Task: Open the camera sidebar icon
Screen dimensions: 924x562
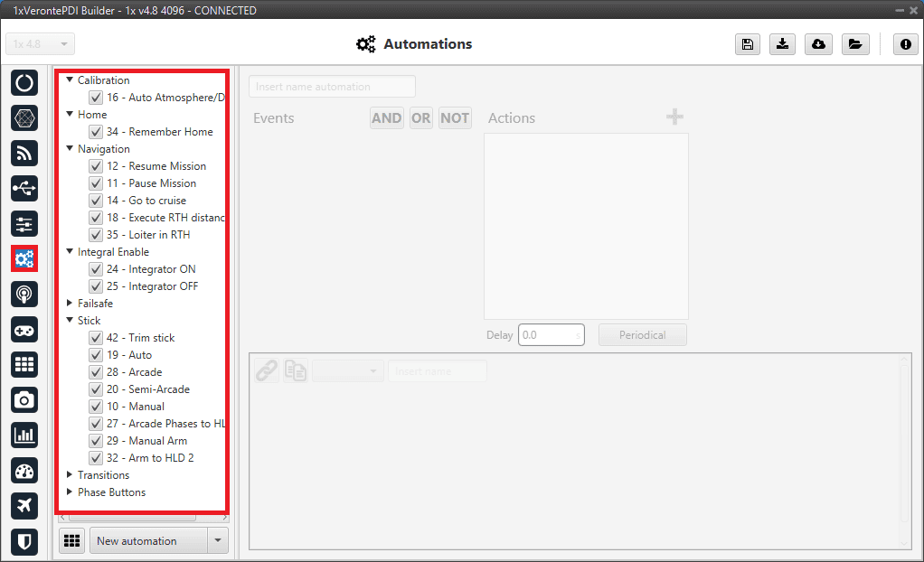Action: [x=24, y=399]
